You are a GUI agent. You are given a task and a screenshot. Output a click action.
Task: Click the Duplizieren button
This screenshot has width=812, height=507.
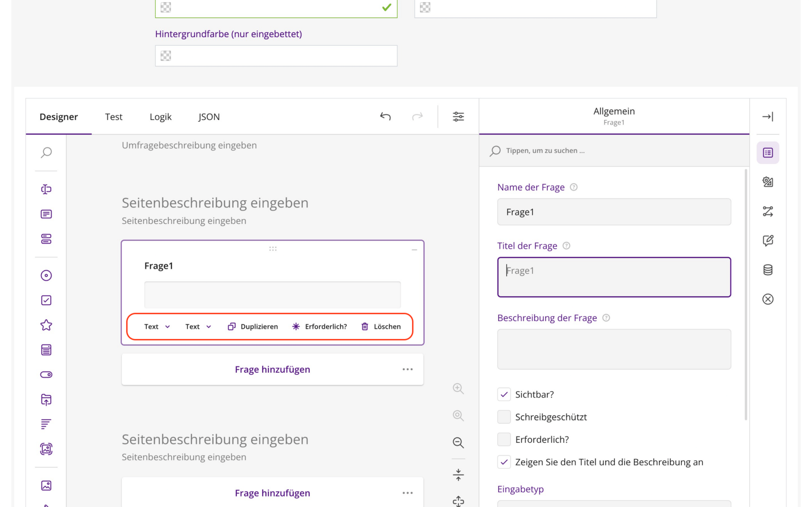[x=253, y=327]
